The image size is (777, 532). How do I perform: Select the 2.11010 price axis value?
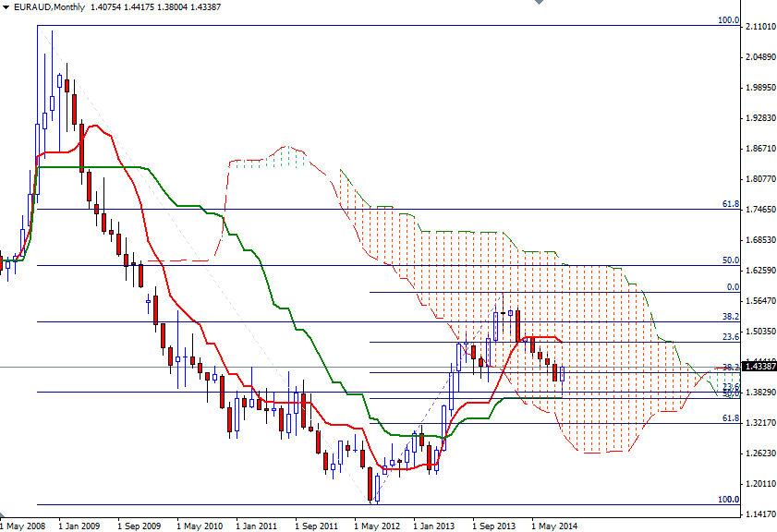[758, 27]
